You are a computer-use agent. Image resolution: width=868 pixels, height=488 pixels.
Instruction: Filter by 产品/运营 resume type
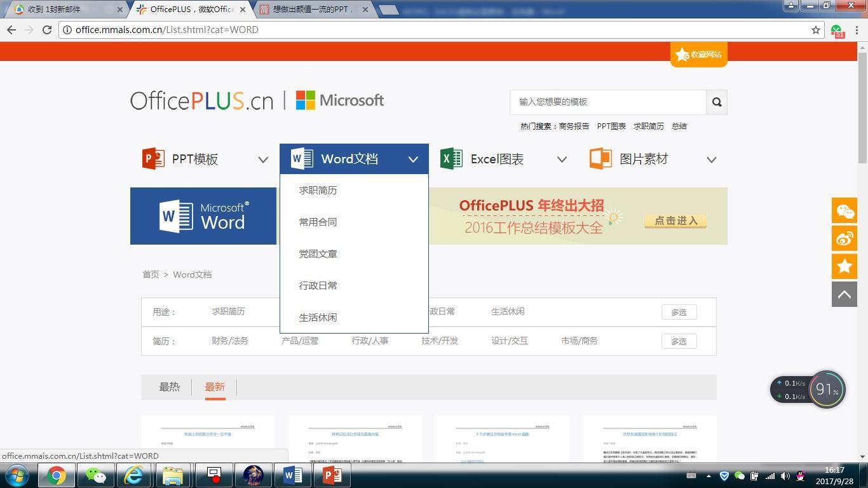click(x=300, y=341)
